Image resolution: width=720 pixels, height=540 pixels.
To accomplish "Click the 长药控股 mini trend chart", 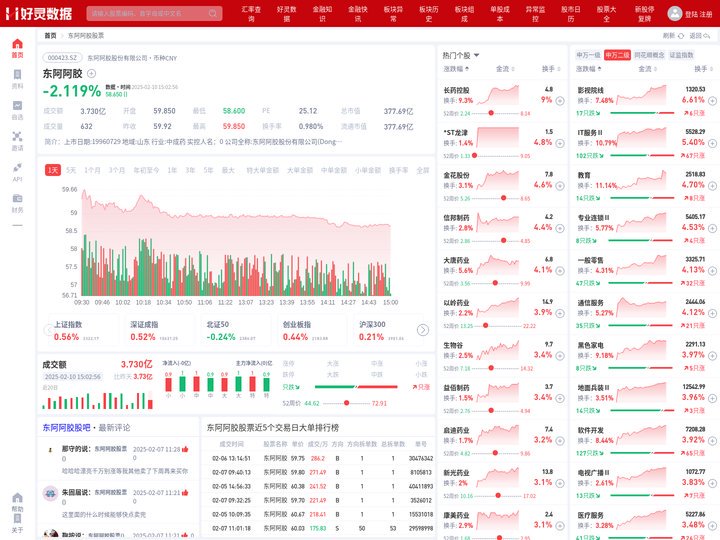I will [498, 95].
